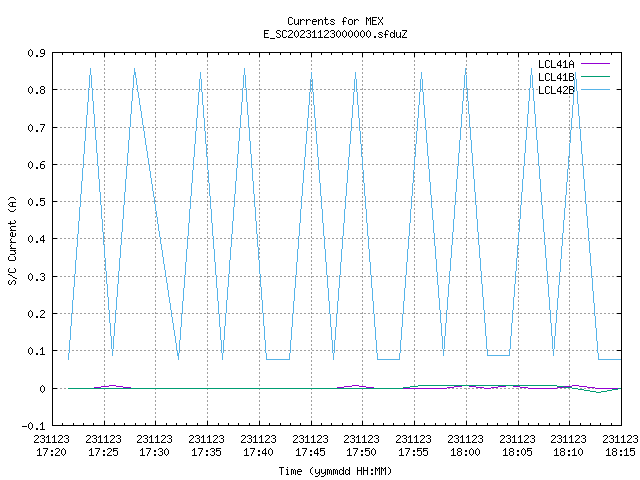Click the LCL42B legend label
640x480 pixels.
click(x=556, y=90)
